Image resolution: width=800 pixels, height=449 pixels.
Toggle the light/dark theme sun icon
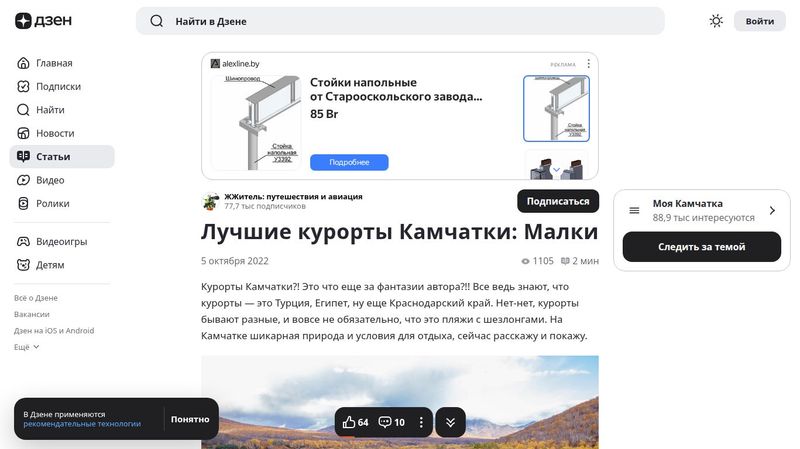[716, 21]
